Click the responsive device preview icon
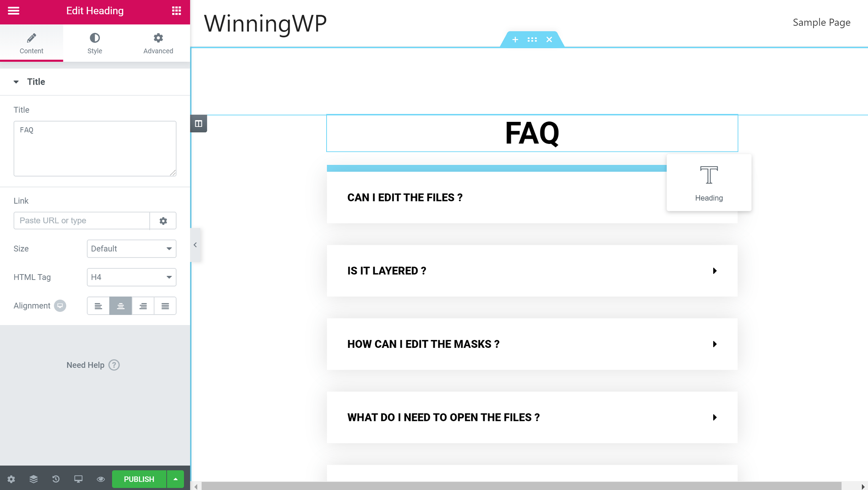The image size is (868, 490). [78, 479]
